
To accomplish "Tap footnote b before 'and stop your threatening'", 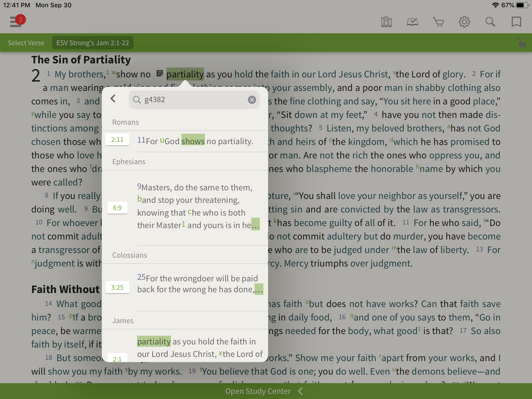I will point(139,199).
